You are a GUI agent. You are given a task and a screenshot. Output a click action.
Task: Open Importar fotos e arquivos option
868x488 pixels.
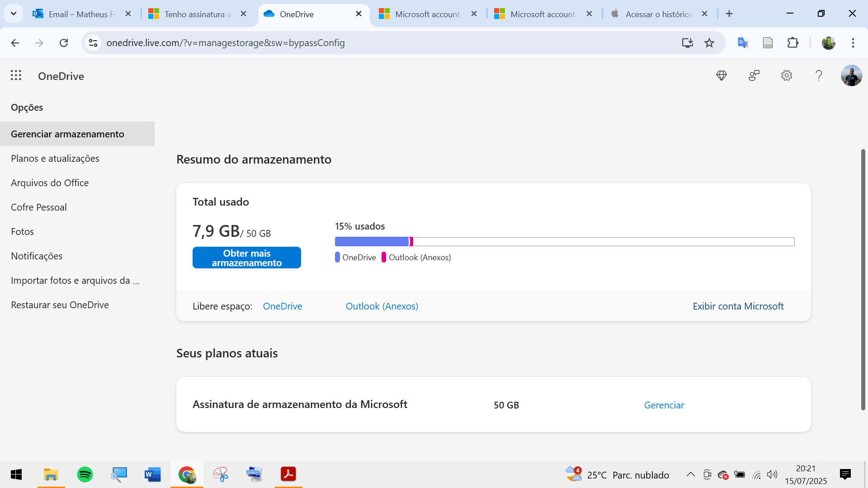75,281
